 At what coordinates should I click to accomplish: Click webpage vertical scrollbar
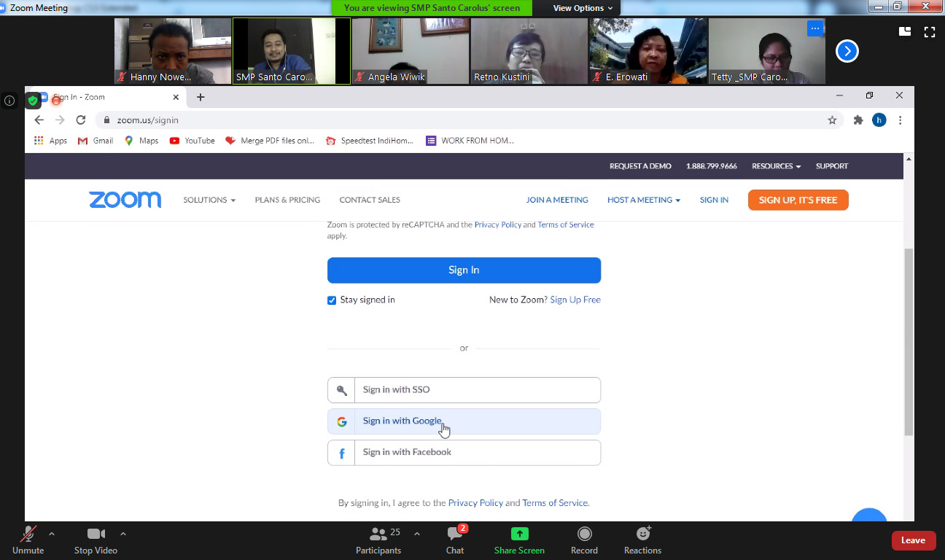[x=909, y=342]
